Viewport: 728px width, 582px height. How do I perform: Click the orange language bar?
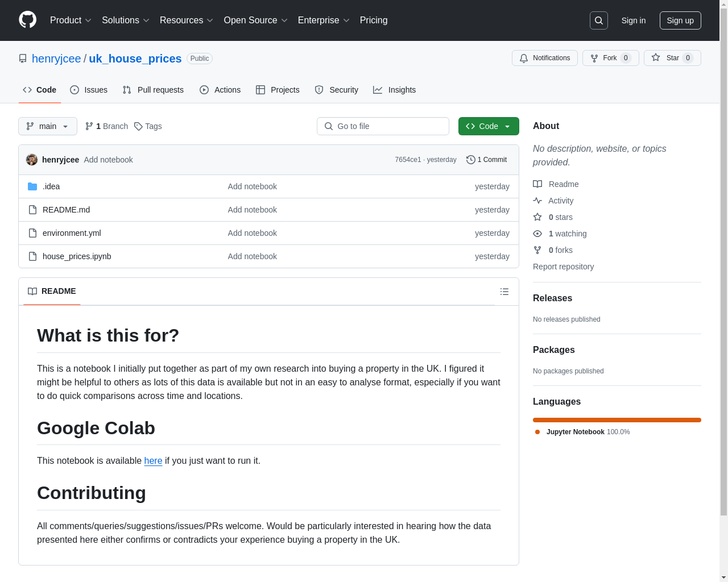pos(617,420)
